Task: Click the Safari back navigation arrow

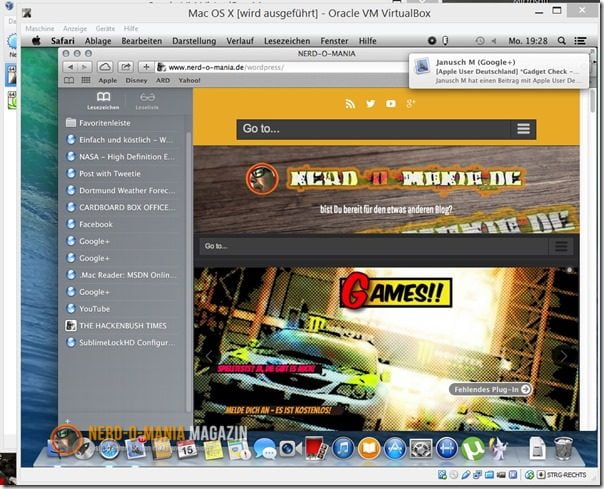Action: pyautogui.click(x=70, y=67)
